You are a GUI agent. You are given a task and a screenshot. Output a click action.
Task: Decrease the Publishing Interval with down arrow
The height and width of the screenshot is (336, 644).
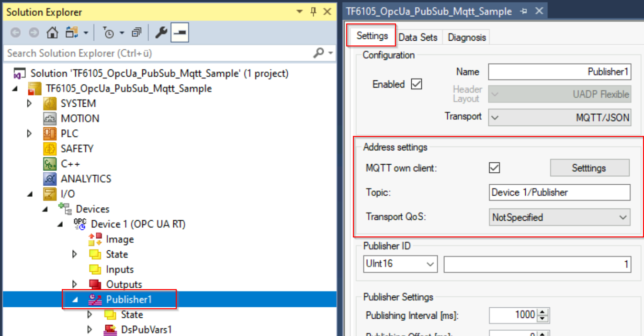[x=542, y=319]
